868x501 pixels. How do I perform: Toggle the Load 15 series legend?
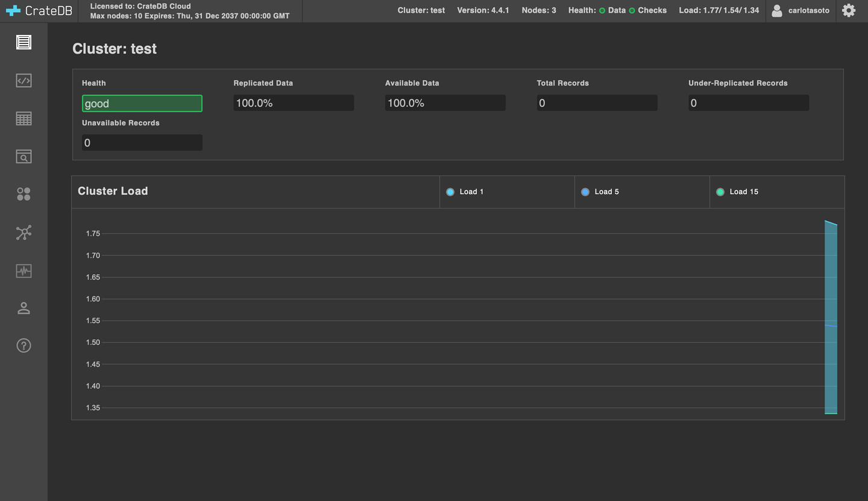(x=737, y=192)
